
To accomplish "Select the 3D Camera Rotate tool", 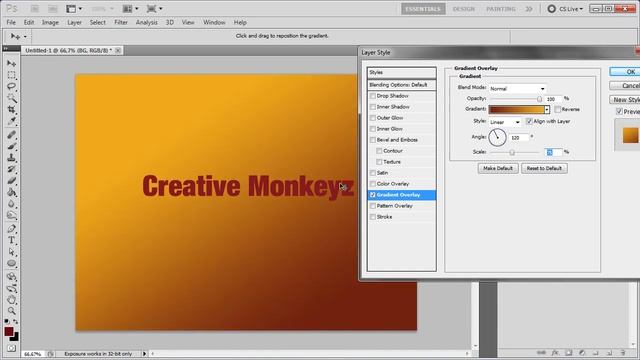I will pyautogui.click(x=11, y=288).
